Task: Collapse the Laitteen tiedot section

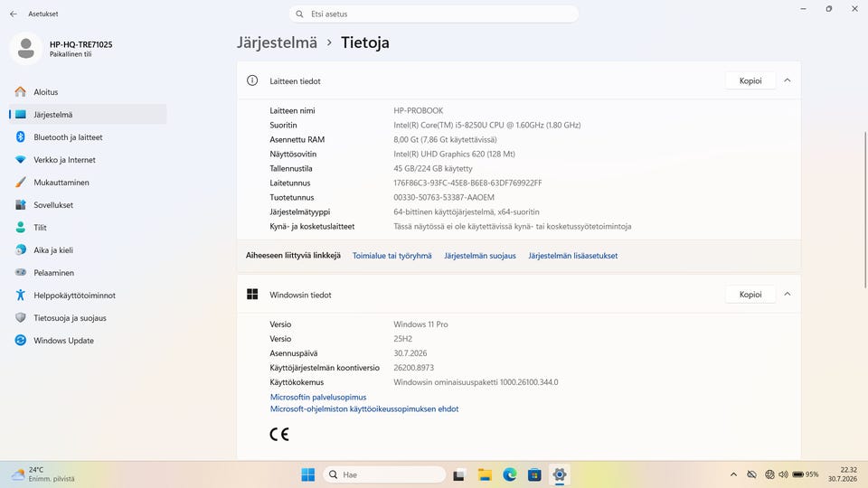Action: point(788,80)
